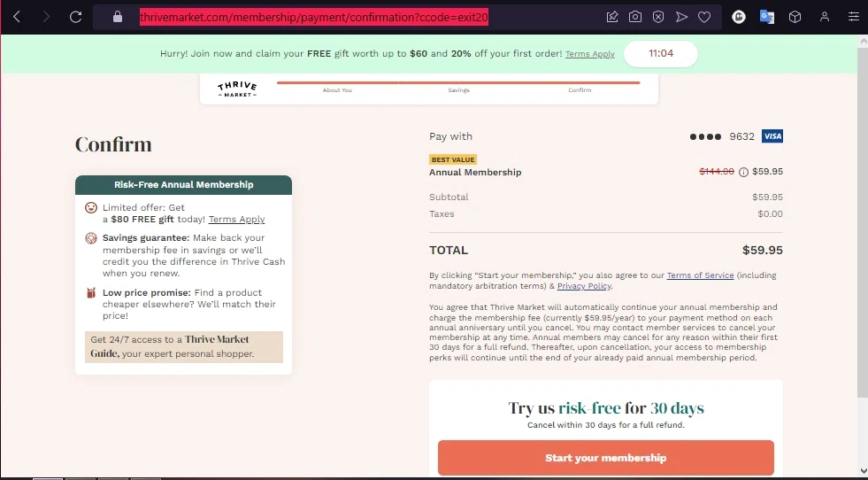Open the round white extension icon
Image resolution: width=868 pixels, height=480 pixels.
pyautogui.click(x=739, y=17)
